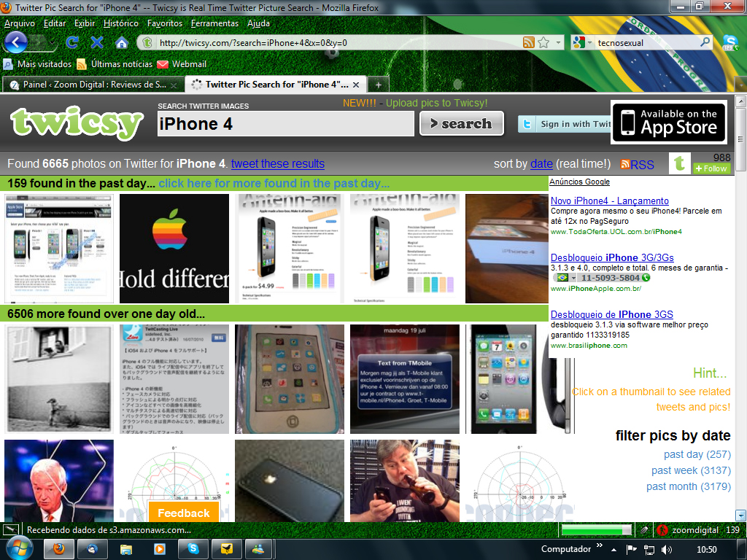Open the Text from TMobile thumbnail
The image size is (747, 560).
[405, 379]
